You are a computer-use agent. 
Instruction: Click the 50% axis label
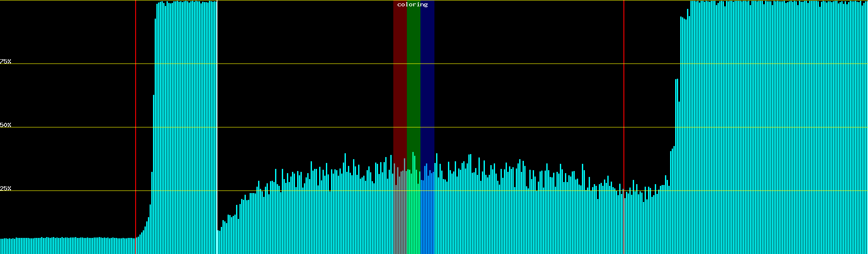pos(6,125)
